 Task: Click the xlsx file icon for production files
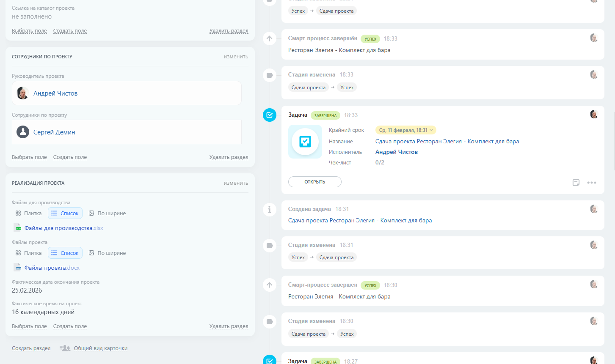point(18,228)
